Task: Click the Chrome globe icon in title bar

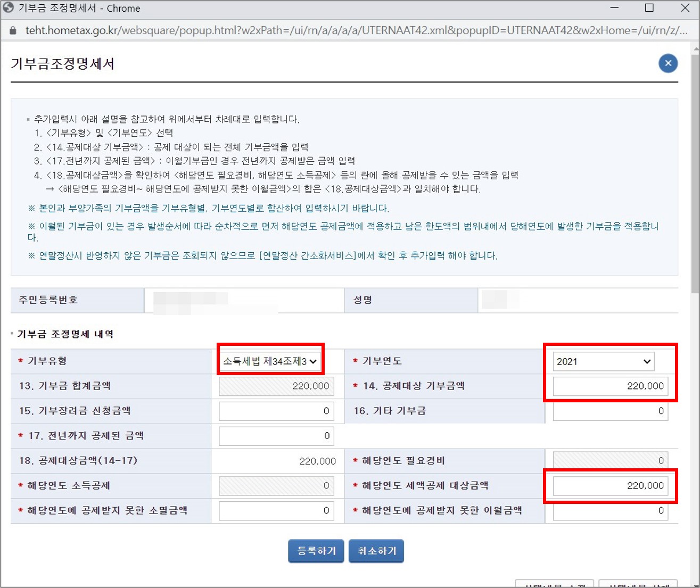Action: pyautogui.click(x=8, y=8)
